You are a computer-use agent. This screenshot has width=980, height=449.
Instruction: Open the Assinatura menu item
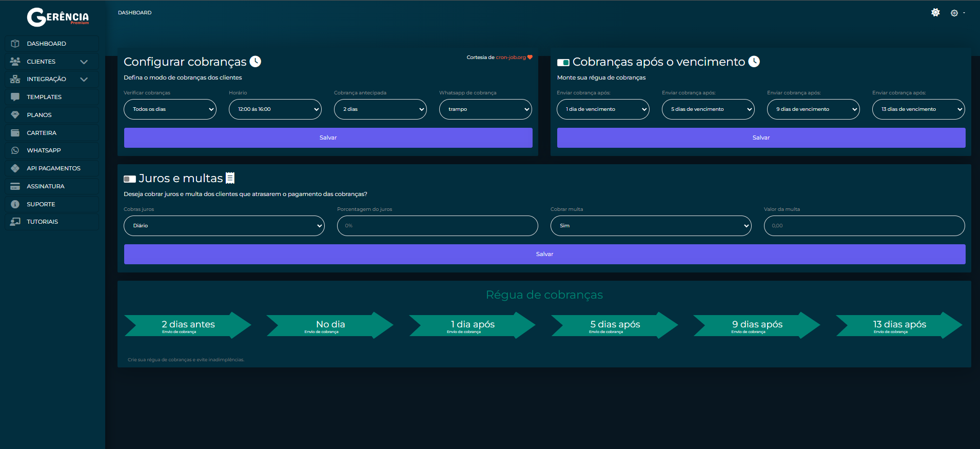[x=46, y=186]
